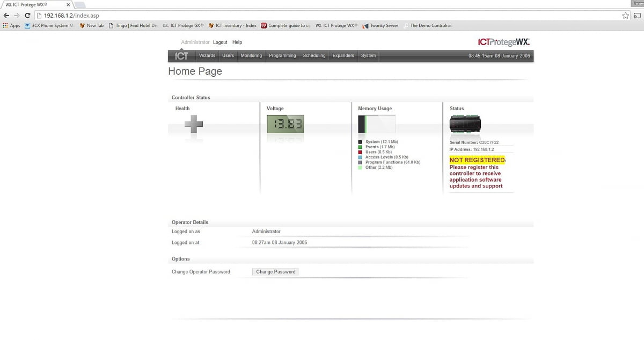Open the Help link
Viewport: 644px width, 340px height.
click(x=237, y=42)
